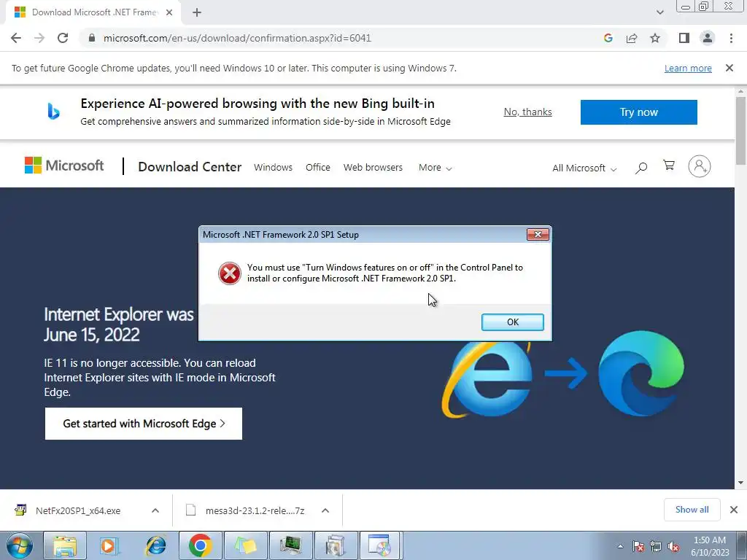
Task: Click the monitor app taskbar icon
Action: 290,545
